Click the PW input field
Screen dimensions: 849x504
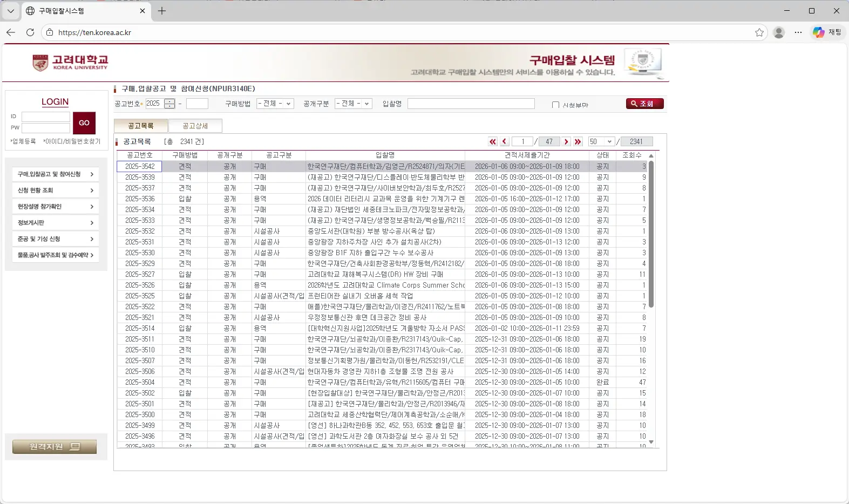[x=46, y=128]
